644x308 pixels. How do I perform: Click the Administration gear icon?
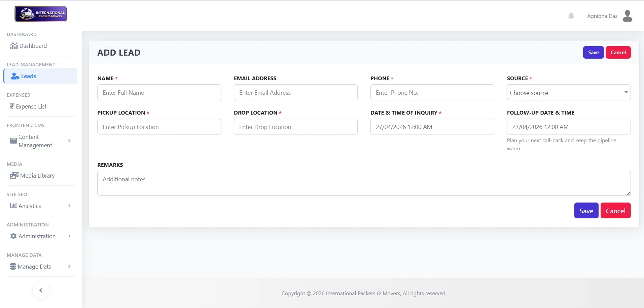pos(13,236)
